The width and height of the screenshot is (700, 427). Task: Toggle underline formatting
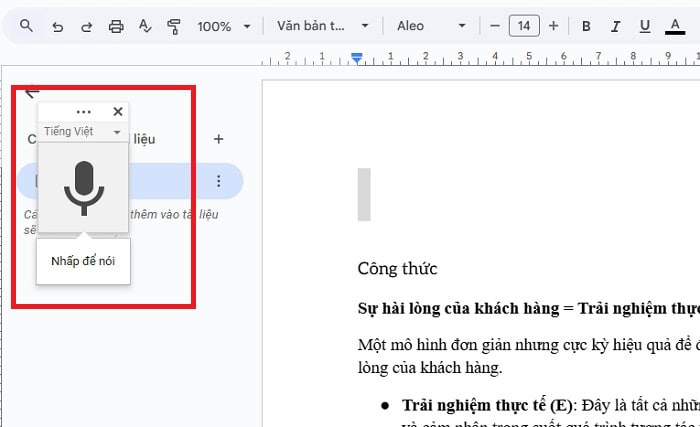[x=644, y=26]
